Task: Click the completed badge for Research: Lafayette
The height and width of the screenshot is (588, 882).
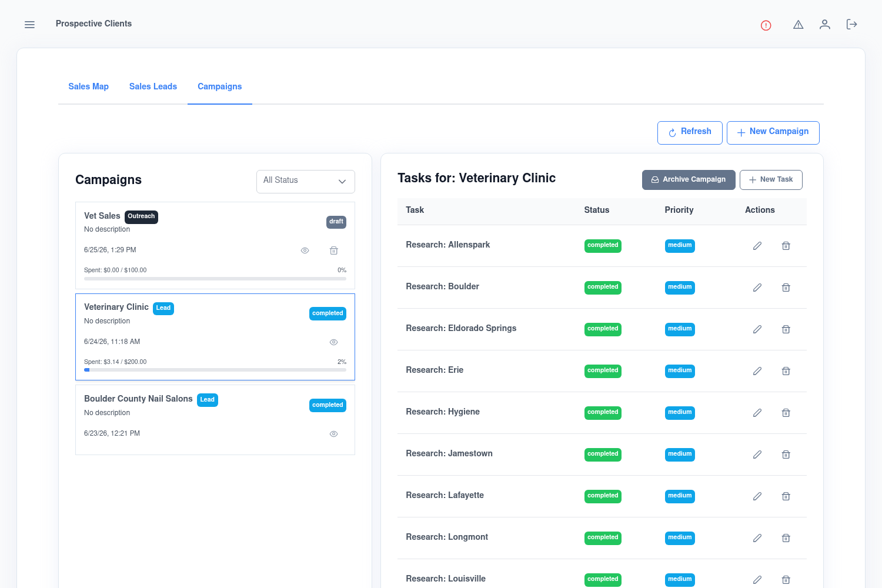Action: tap(603, 496)
